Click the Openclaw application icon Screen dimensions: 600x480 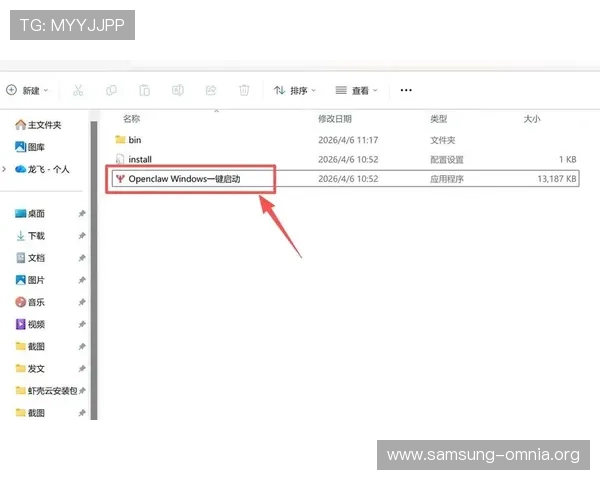point(120,179)
